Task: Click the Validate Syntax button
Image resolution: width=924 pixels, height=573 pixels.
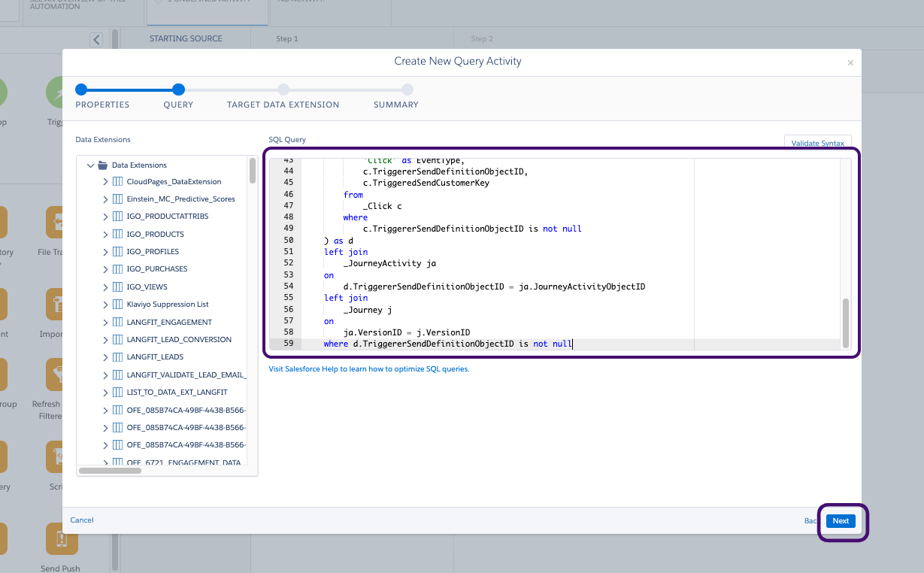Action: [817, 142]
